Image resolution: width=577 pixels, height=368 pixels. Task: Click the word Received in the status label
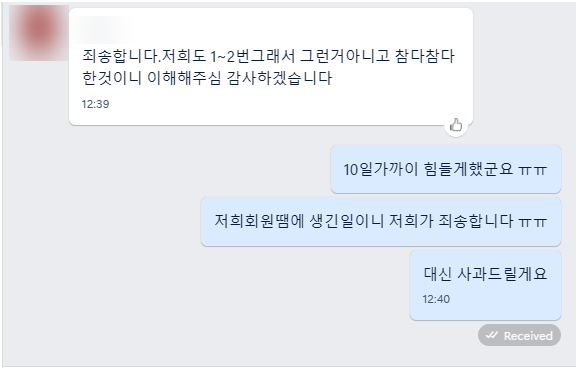pyautogui.click(x=528, y=336)
